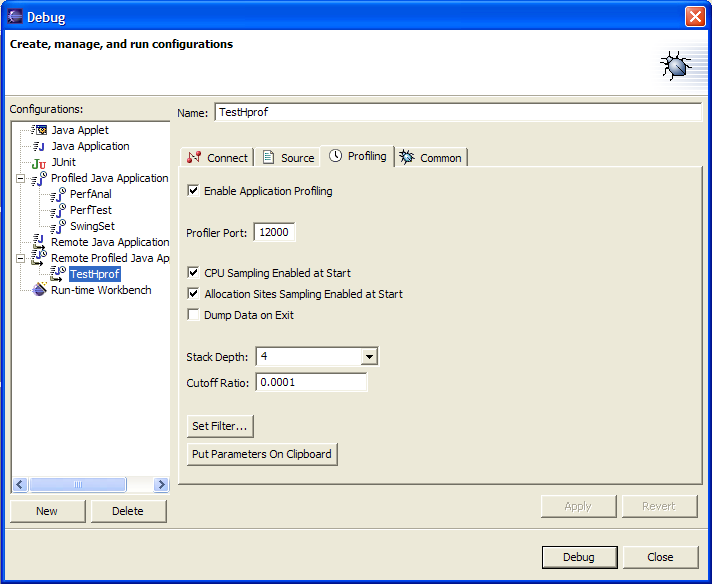712x584 pixels.
Task: Uncheck Allocation Sites Sampling Enabled at Start
Action: coord(193,294)
